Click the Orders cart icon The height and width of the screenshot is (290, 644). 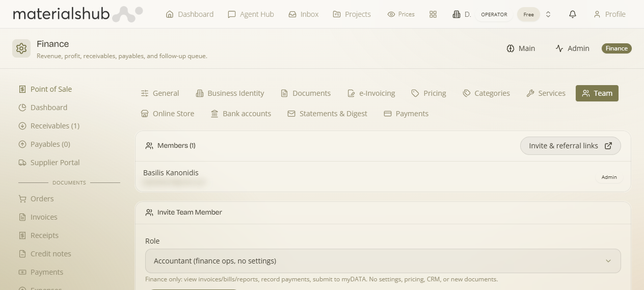click(x=22, y=199)
